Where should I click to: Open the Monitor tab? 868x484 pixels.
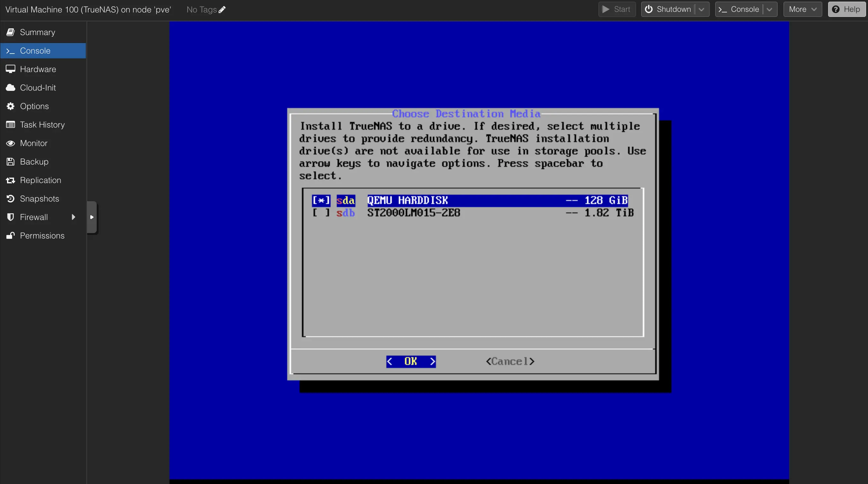point(43,143)
